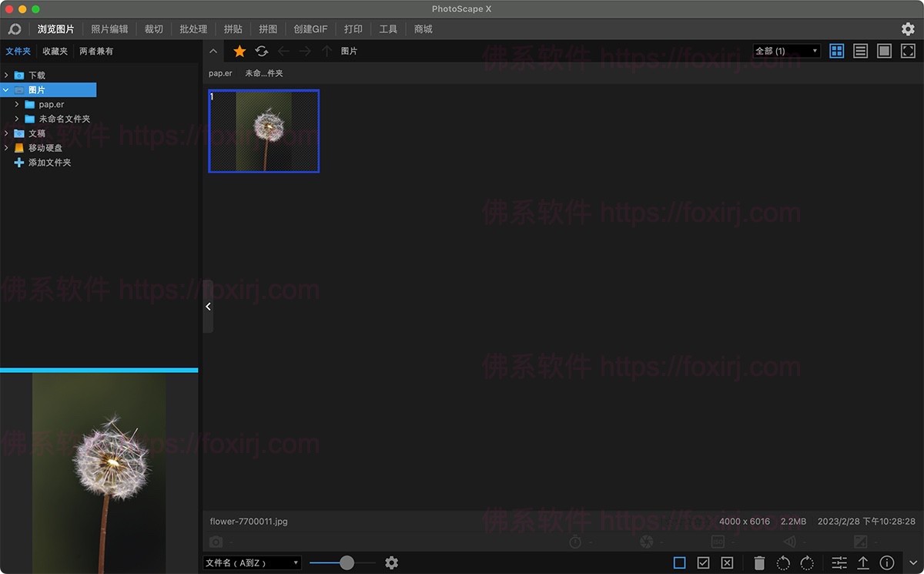The image size is (924, 574).
Task: Click the check-all selection icon
Action: 703,562
